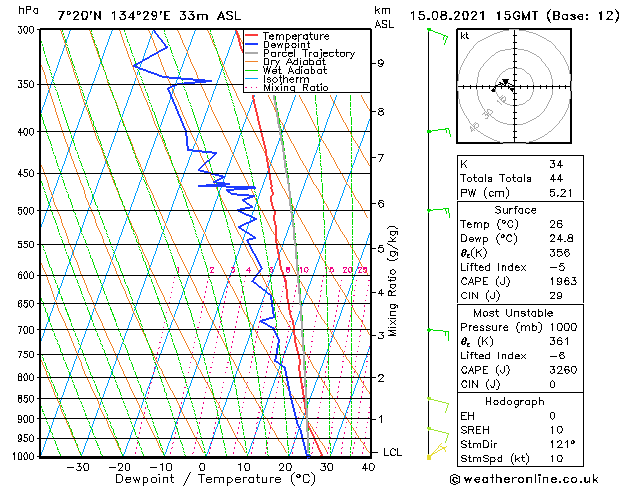Click the most unstable CIN value 0
This screenshot has height=486, width=629.
pyautogui.click(x=552, y=384)
